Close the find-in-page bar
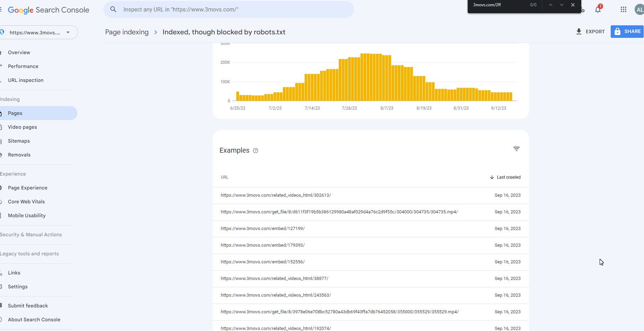The height and width of the screenshot is (331, 644). pos(573,5)
